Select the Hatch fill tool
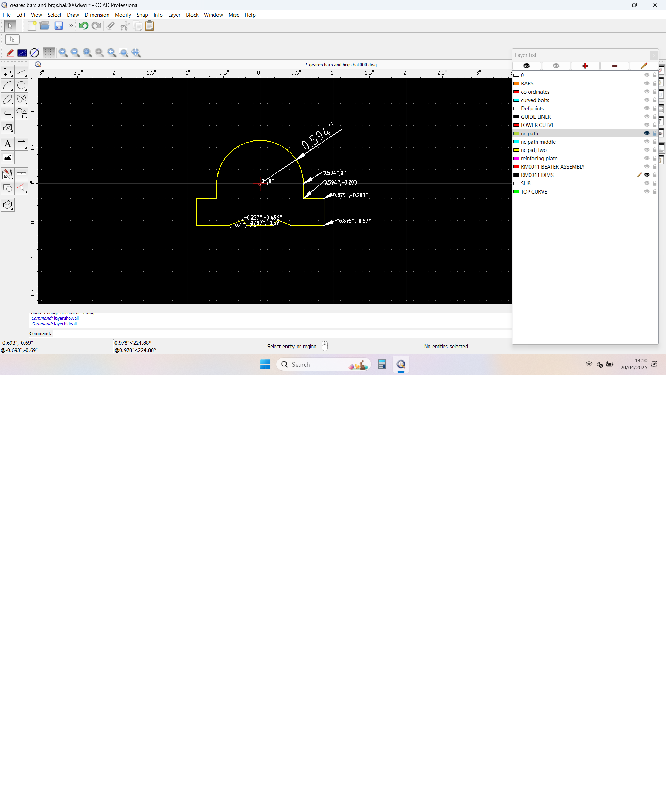The height and width of the screenshot is (812, 666). click(8, 127)
